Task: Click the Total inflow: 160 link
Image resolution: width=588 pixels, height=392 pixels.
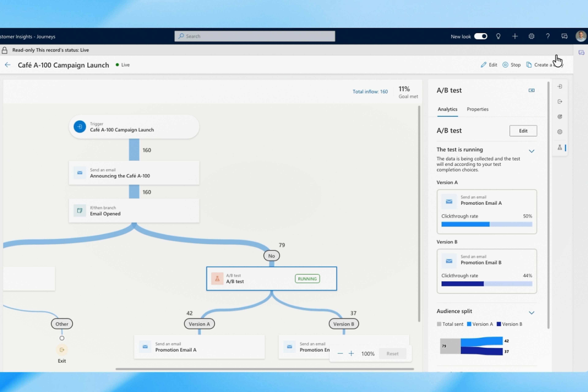Action: pyautogui.click(x=370, y=92)
